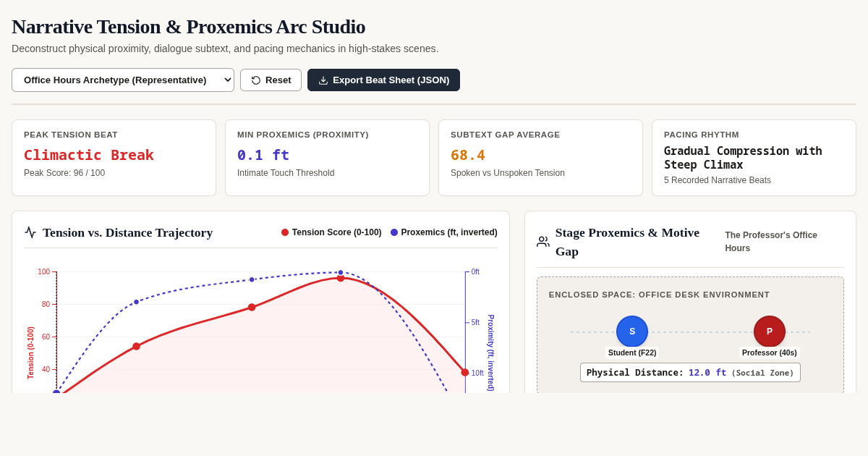Click 'Peak Score: 96 / 100' text

[x=64, y=173]
